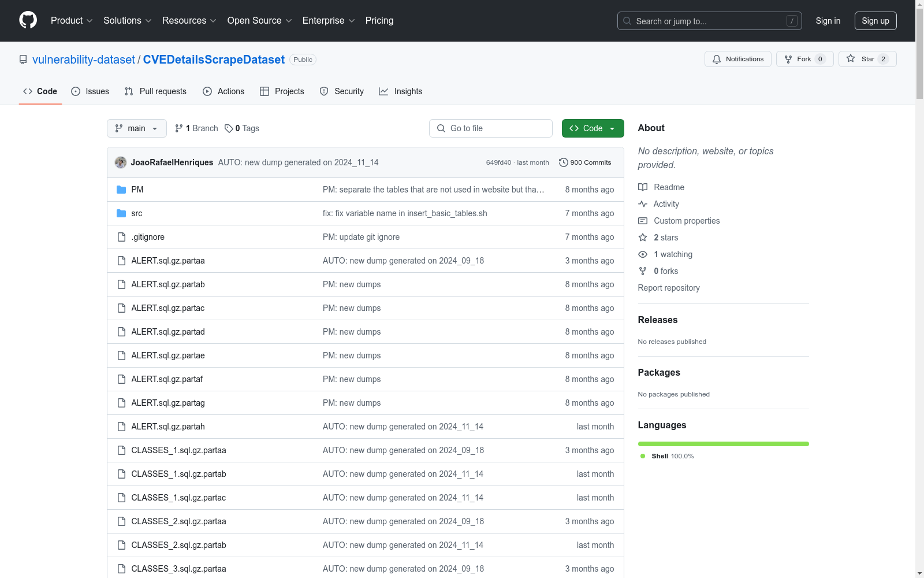This screenshot has width=924, height=578.
Task: Open the PM folder icon
Action: 121,190
